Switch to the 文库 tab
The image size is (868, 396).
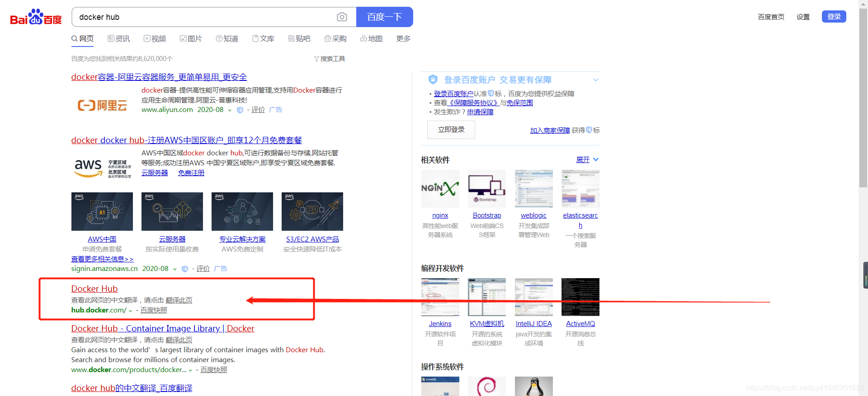[x=263, y=39]
